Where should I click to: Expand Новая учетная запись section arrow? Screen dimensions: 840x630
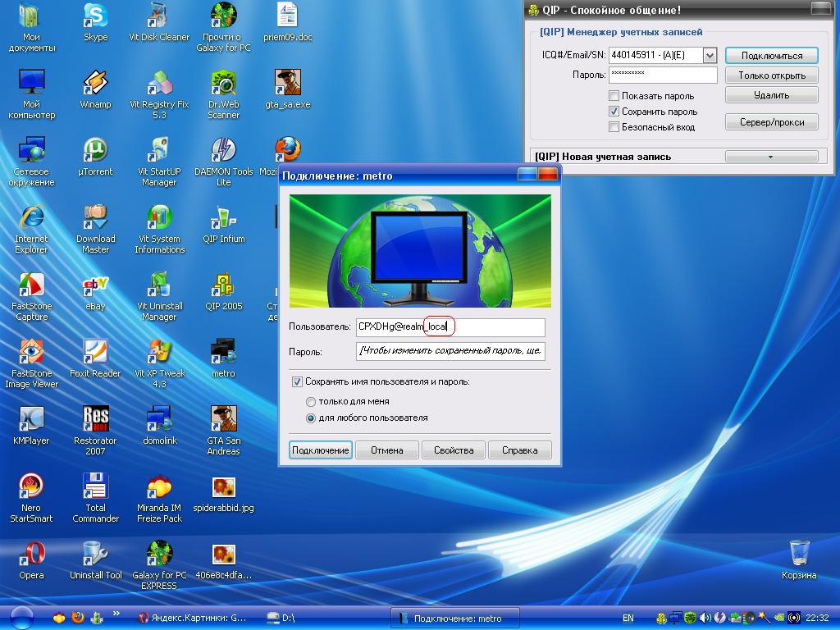771,157
